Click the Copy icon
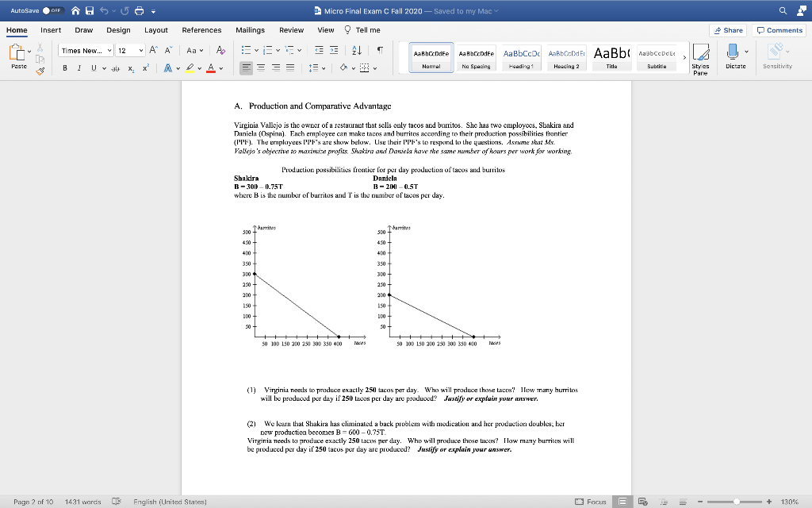Image resolution: width=812 pixels, height=508 pixels. pos(40,60)
